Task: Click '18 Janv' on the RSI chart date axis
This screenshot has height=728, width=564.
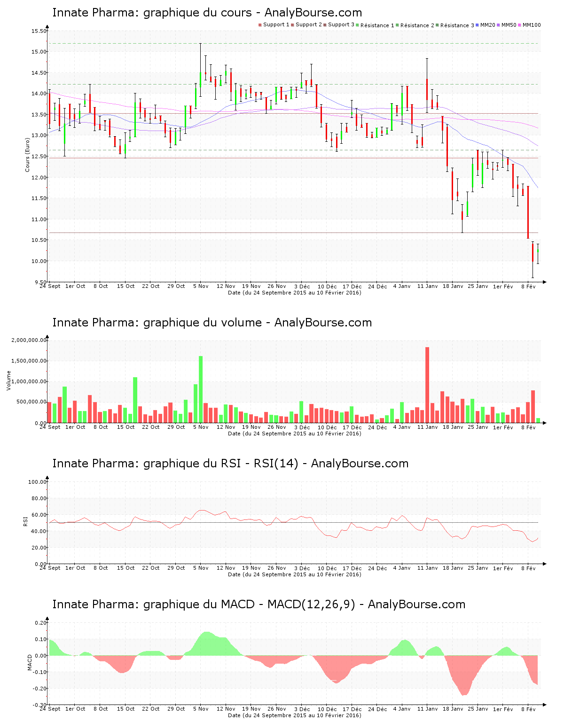Action: (453, 568)
